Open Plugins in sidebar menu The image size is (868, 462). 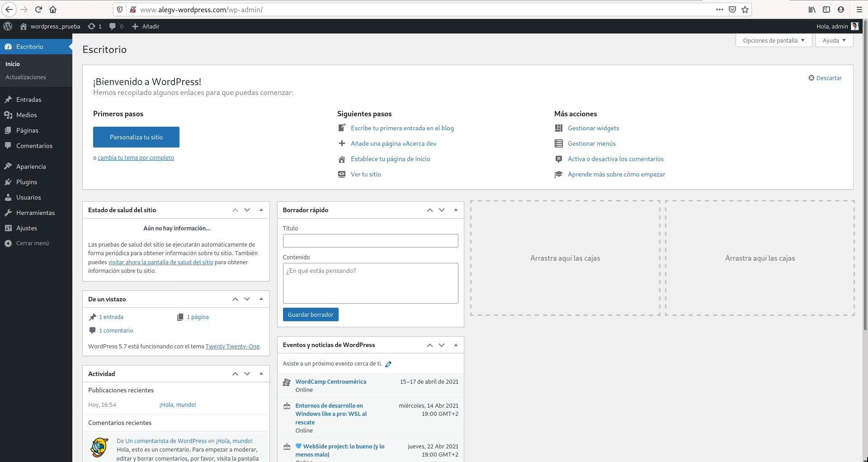tap(36, 182)
